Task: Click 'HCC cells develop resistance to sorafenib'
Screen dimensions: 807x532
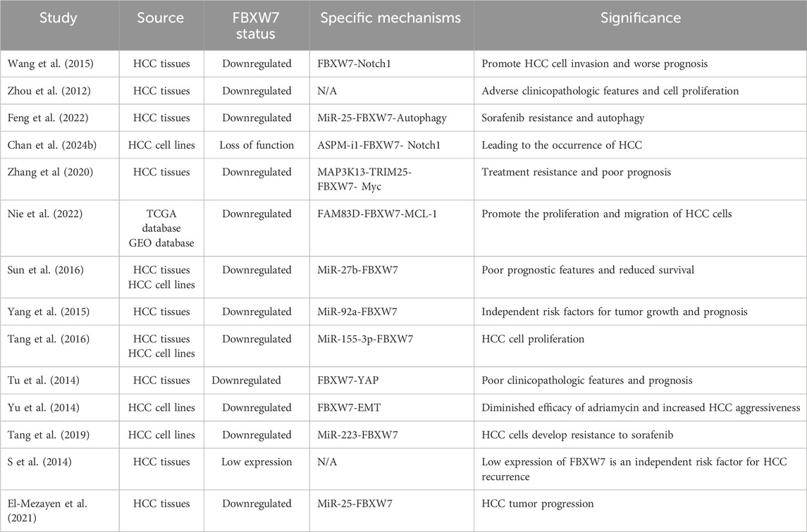Action: coord(577,435)
